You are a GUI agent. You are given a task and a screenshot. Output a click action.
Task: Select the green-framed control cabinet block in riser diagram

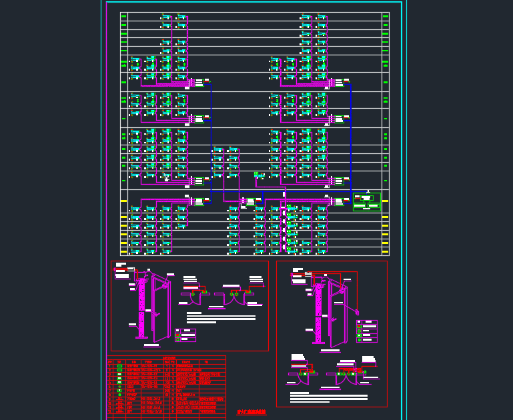367,201
